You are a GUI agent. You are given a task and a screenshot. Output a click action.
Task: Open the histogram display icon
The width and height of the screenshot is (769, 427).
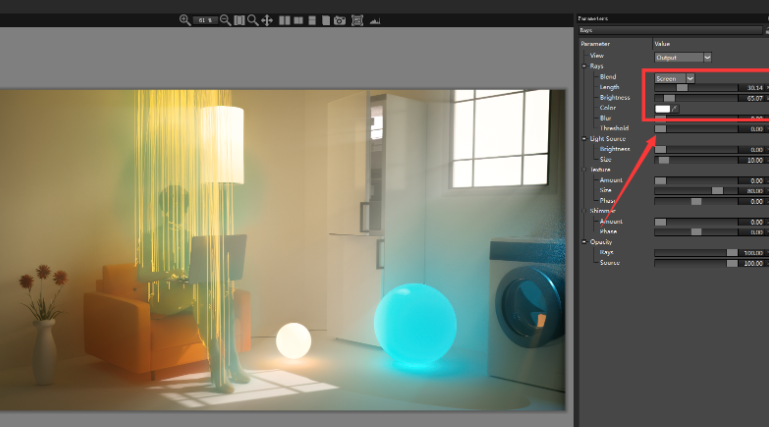click(375, 20)
